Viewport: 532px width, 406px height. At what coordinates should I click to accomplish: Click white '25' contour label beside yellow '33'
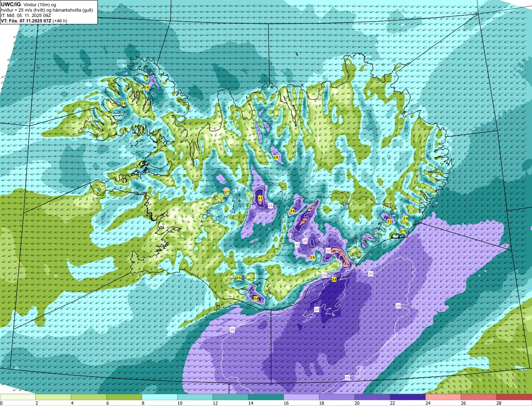(x=271, y=205)
